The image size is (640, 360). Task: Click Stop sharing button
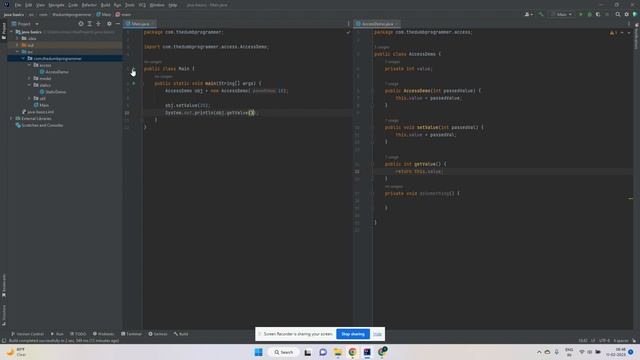pyautogui.click(x=353, y=334)
